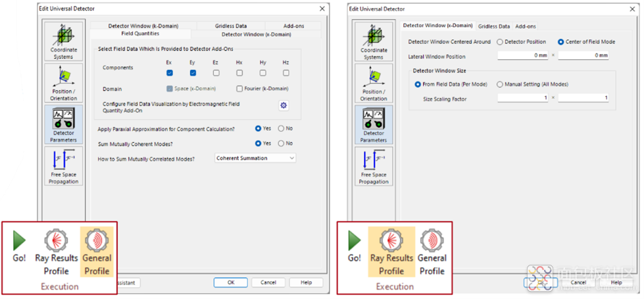Select Yes for paraxial approximation
The image size is (644, 299).
pos(259,128)
